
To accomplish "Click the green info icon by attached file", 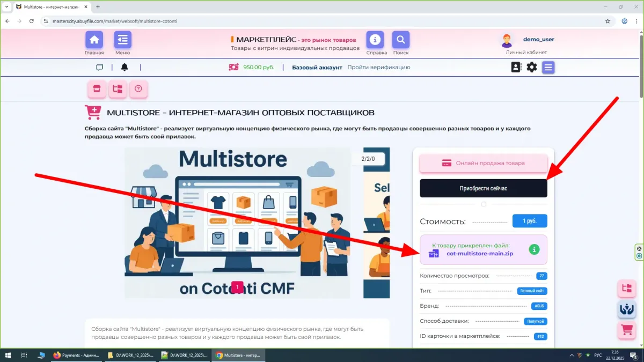I will click(x=533, y=249).
